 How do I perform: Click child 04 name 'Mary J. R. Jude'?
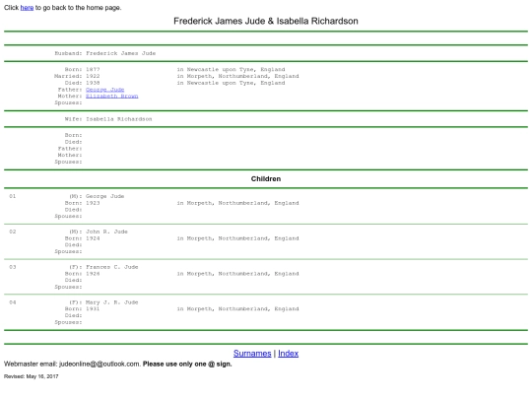click(112, 302)
